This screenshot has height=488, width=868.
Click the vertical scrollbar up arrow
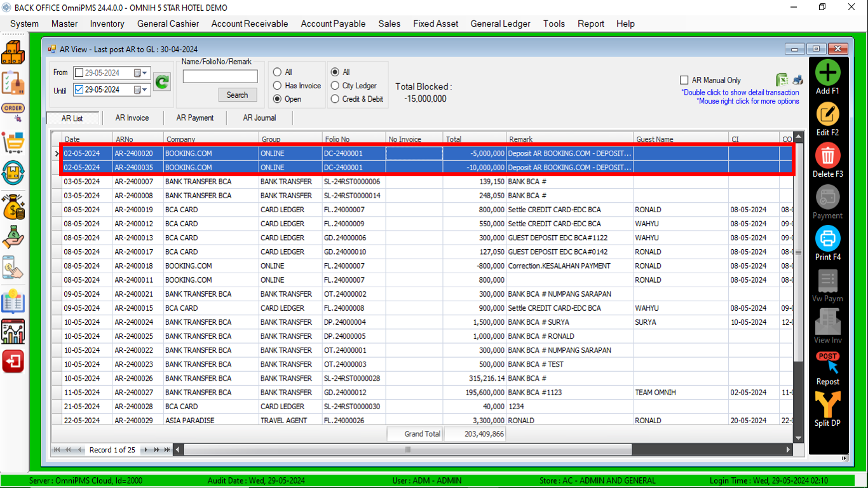(x=799, y=137)
